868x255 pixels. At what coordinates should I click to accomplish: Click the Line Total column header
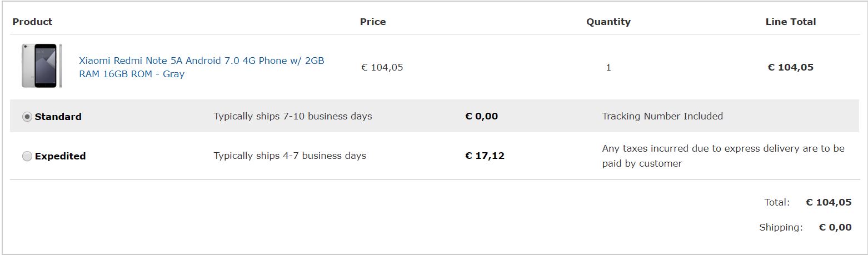pyautogui.click(x=791, y=22)
